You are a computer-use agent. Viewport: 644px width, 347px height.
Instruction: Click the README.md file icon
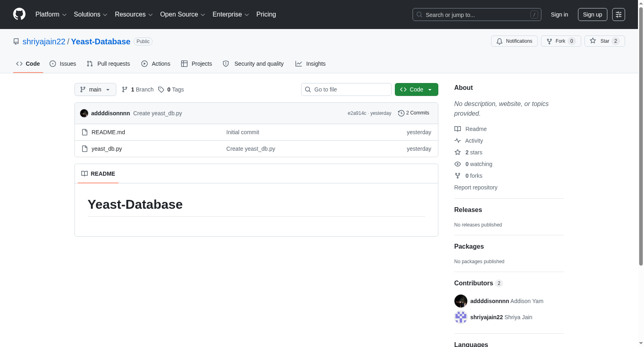pos(85,132)
